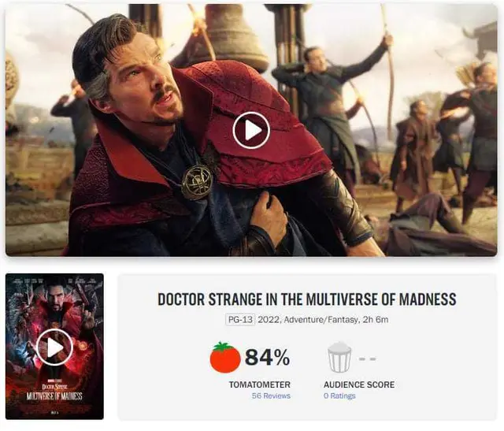The width and height of the screenshot is (504, 431).
Task: Select the AUDIENCE SCORE label
Action: [359, 385]
